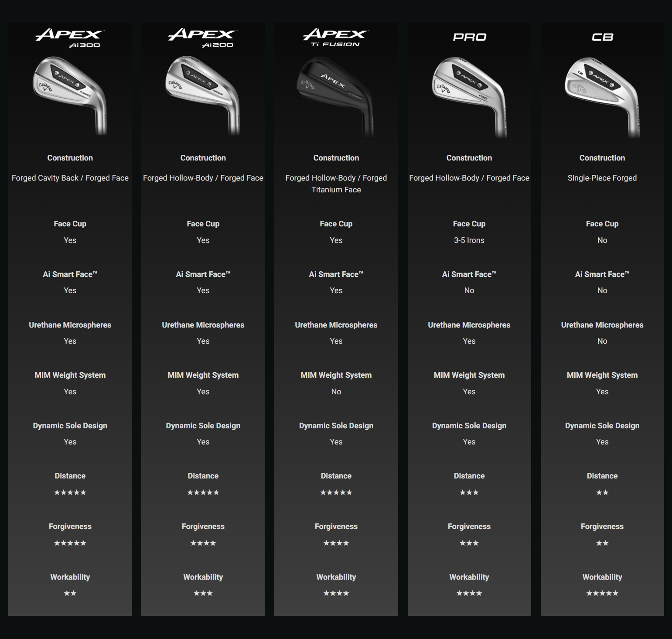The image size is (672, 639).
Task: Click CB Dynamic Sole Design 'Yes' value
Action: tap(602, 442)
